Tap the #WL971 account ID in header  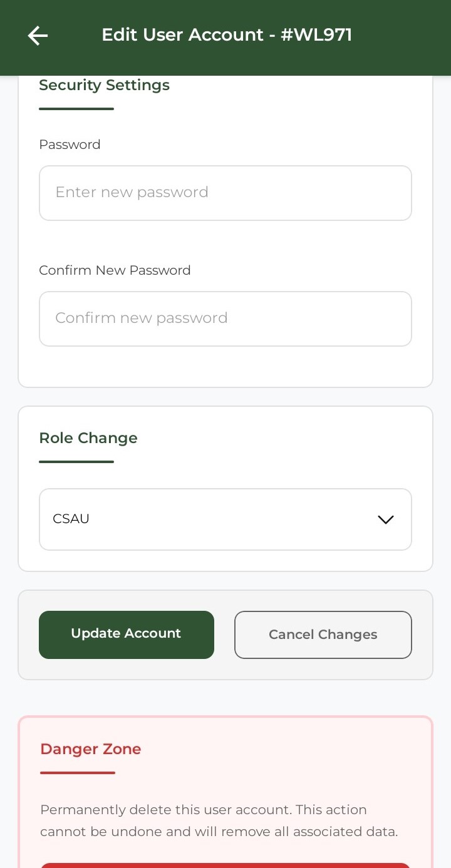[316, 35]
